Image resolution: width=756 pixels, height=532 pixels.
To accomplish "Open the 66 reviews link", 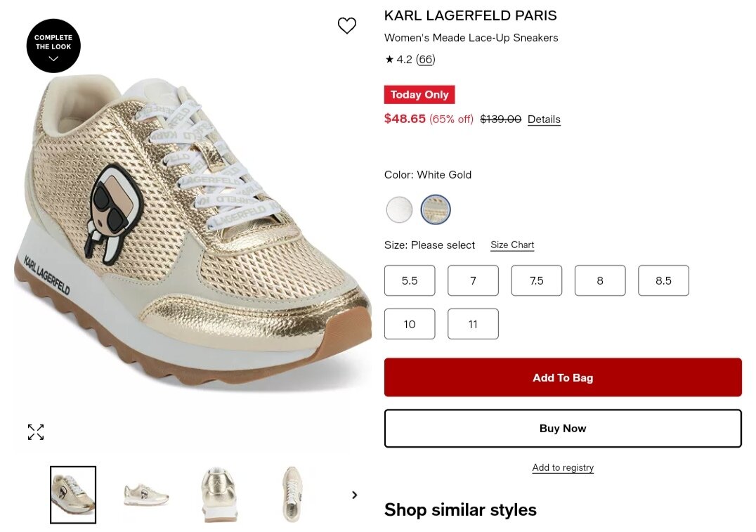I will pyautogui.click(x=425, y=59).
